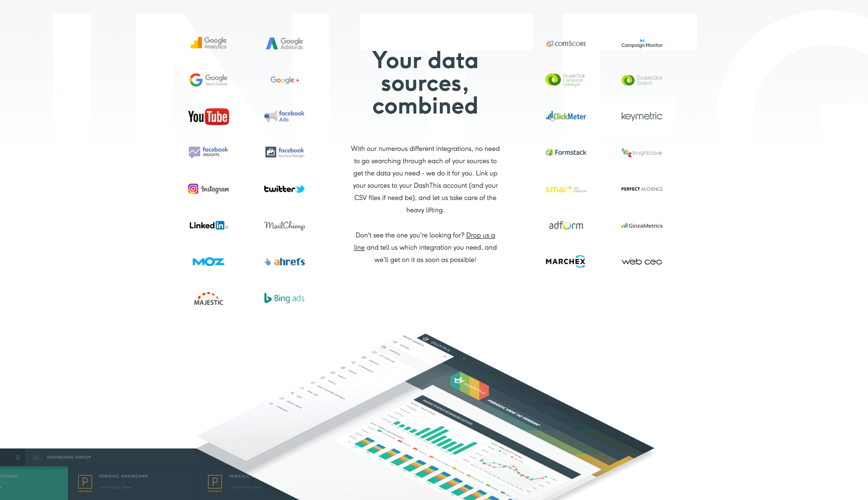Click the Bing Ads icon
Viewport: 868px width, 500px height.
tap(284, 298)
